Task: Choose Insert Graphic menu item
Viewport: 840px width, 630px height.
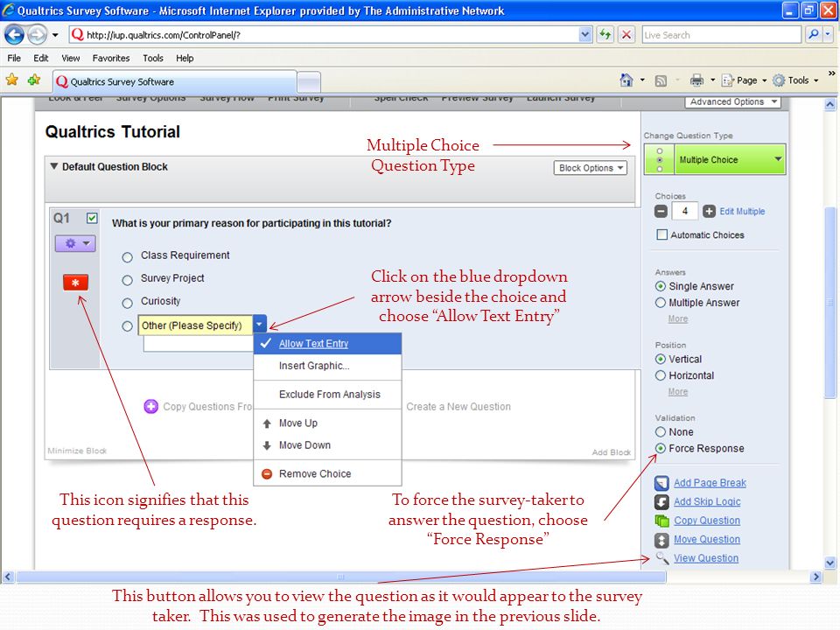Action: point(327,366)
